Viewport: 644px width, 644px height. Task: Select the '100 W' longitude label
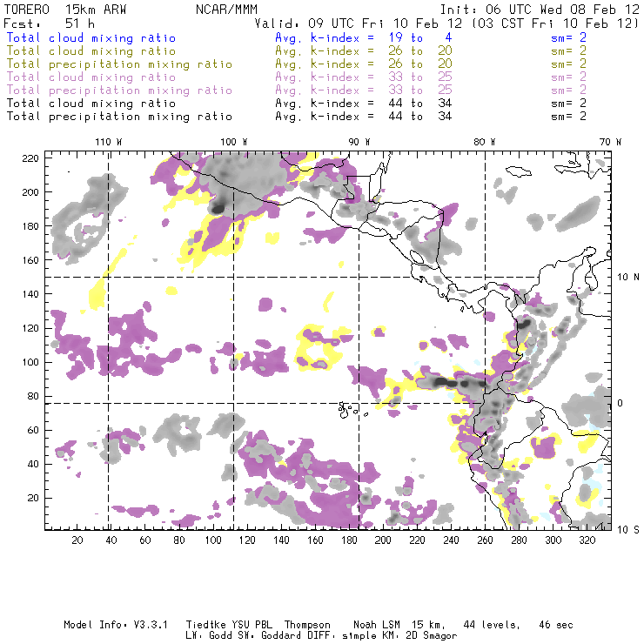click(234, 142)
